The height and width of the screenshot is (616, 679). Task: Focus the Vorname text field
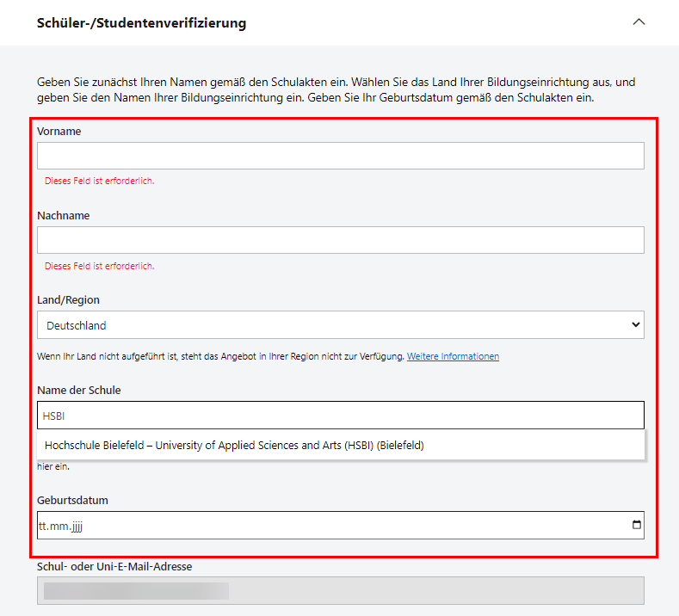[340, 156]
